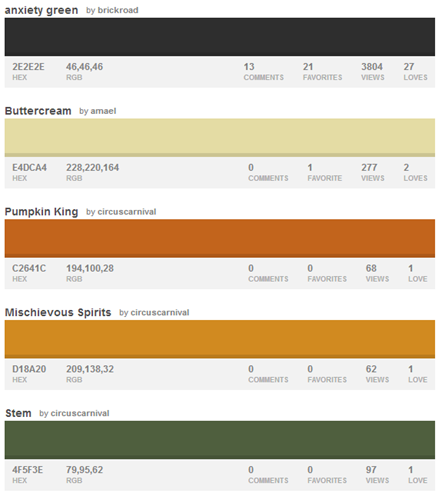This screenshot has width=442, height=500.
Task: Open the Stem color title
Action: pyautogui.click(x=18, y=413)
